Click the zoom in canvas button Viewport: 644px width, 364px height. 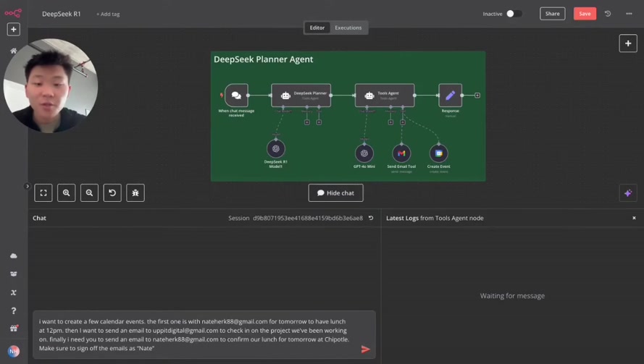click(x=67, y=193)
